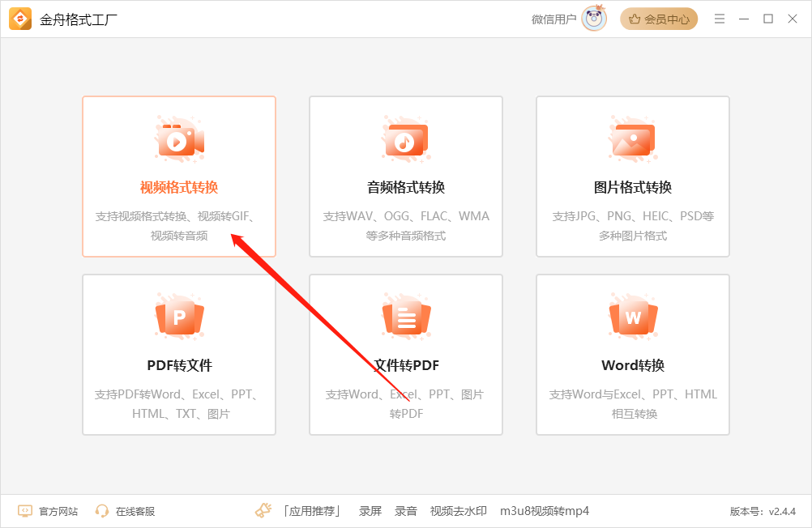
Task: Click the 金舟格式工厂 app logo
Action: (x=20, y=19)
